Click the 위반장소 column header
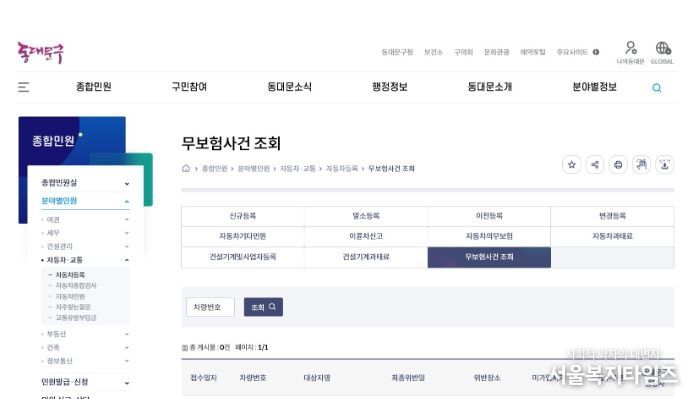 487,378
